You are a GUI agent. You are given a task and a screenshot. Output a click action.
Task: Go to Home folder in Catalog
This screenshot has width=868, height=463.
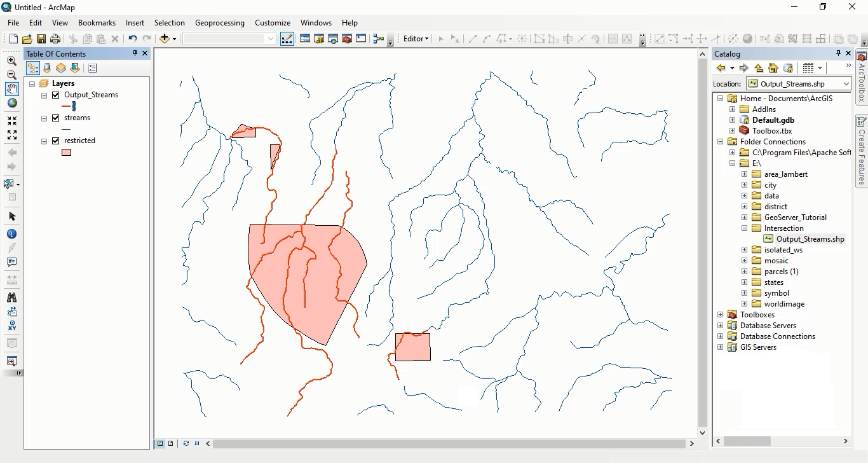(773, 68)
